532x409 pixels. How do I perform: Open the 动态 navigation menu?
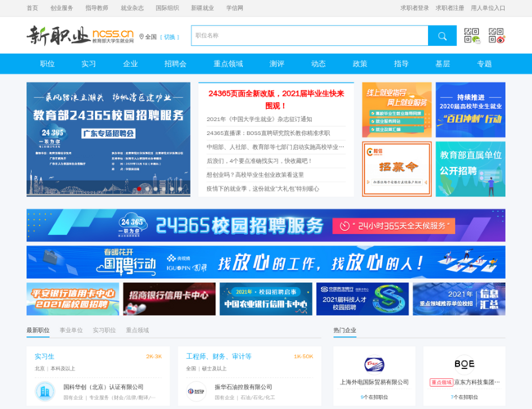coord(318,64)
